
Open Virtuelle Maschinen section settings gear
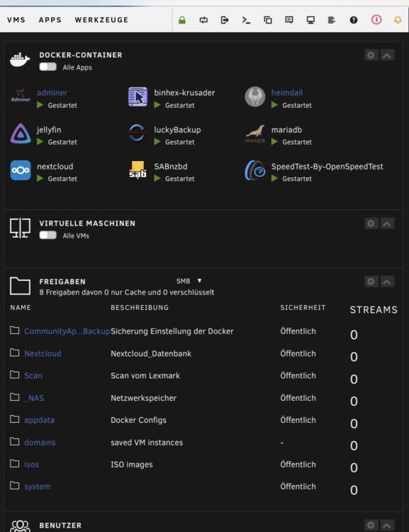[x=371, y=223]
